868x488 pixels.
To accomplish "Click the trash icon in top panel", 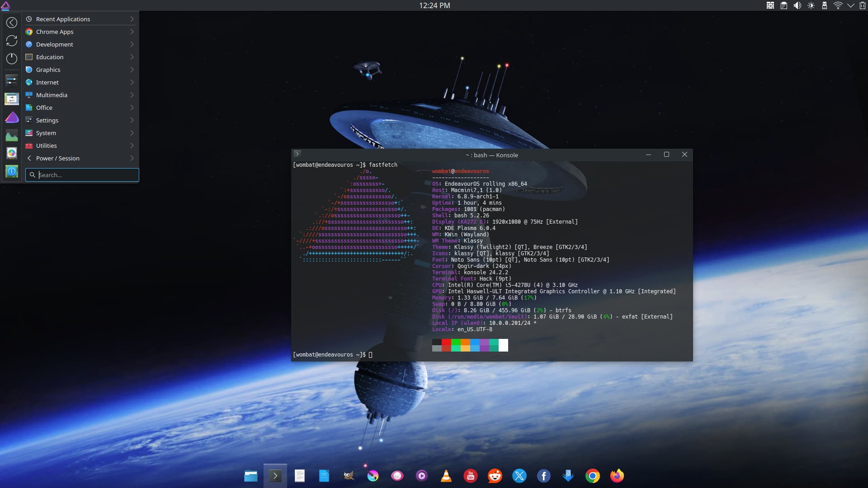I will (x=862, y=5).
